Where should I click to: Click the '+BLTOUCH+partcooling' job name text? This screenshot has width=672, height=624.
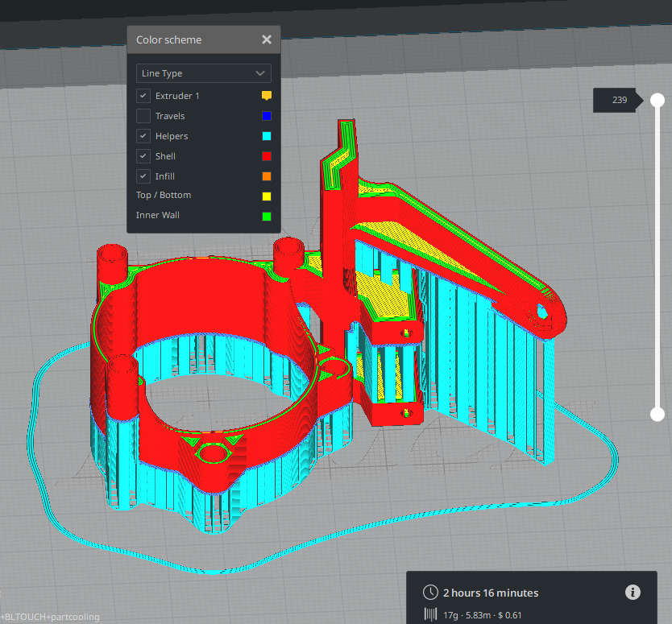[50, 617]
